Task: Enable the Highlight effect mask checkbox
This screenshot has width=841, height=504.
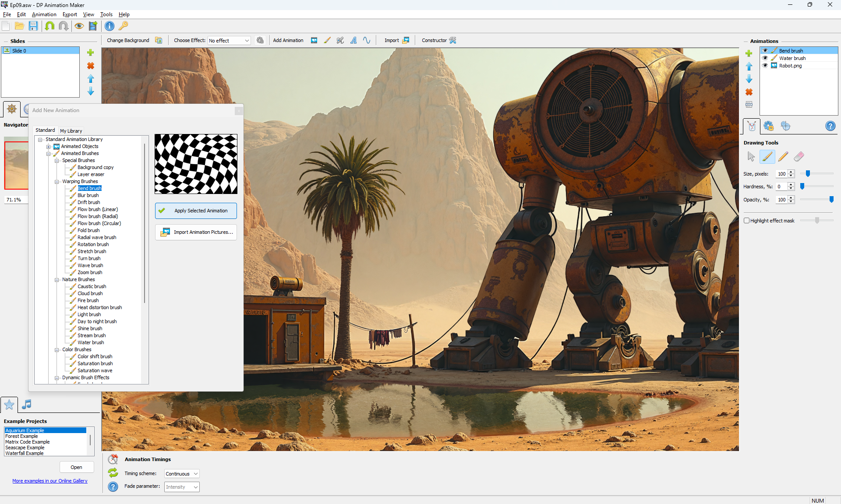Action: 747,221
